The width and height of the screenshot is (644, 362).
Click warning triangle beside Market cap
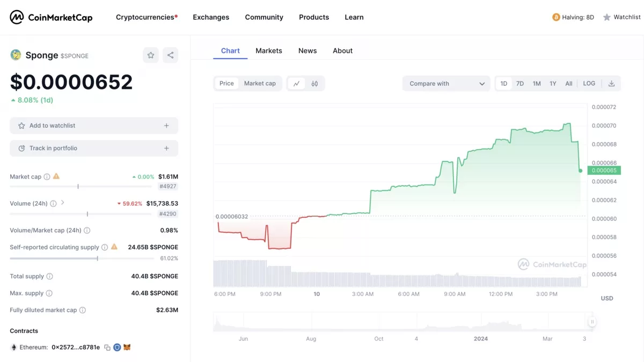pyautogui.click(x=56, y=176)
